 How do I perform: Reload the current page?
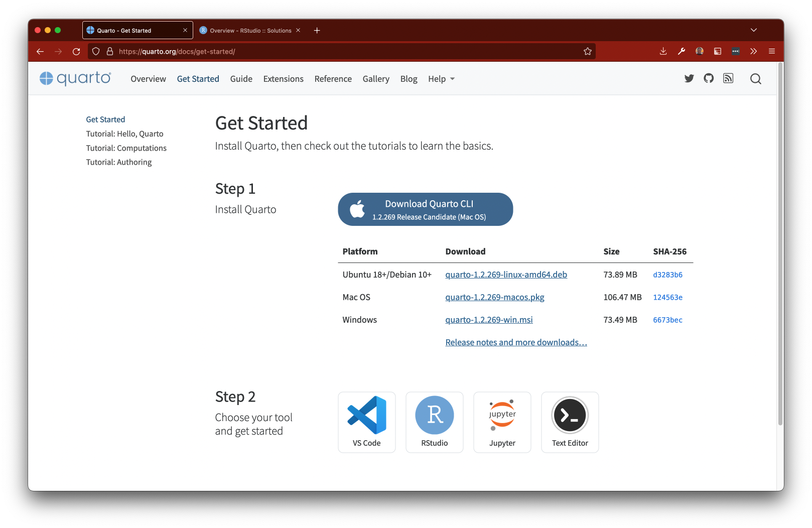point(76,51)
